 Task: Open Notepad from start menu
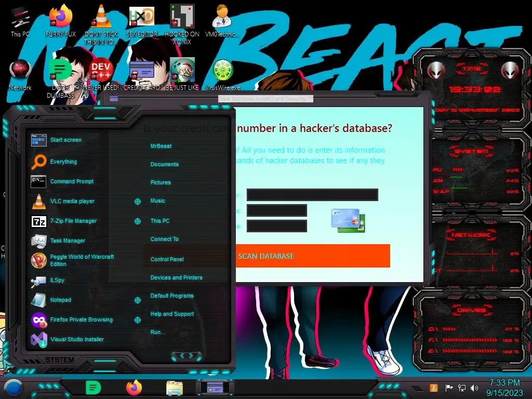pos(60,300)
